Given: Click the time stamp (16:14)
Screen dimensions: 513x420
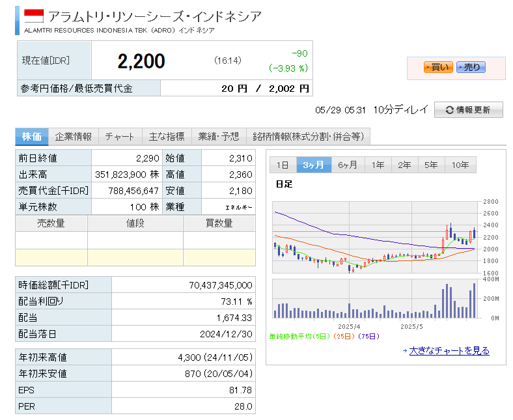Looking at the screenshot, I should pos(228,61).
